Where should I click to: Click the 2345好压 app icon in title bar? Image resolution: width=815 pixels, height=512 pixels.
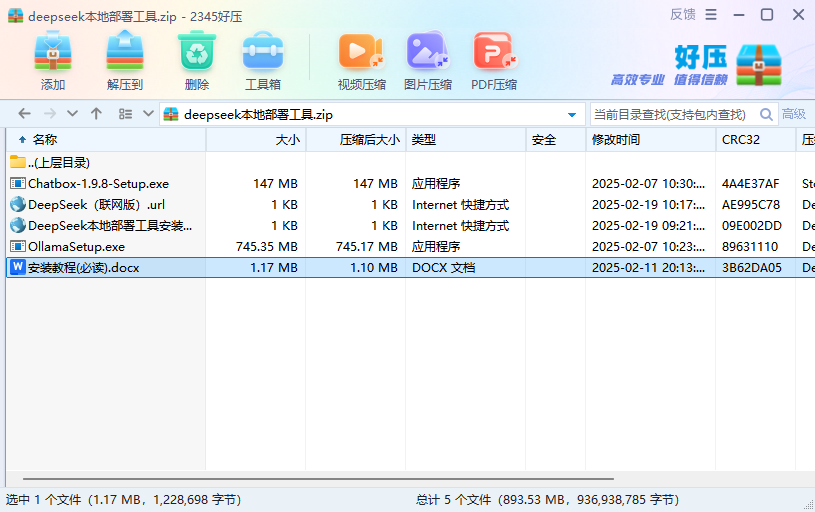(x=16, y=16)
